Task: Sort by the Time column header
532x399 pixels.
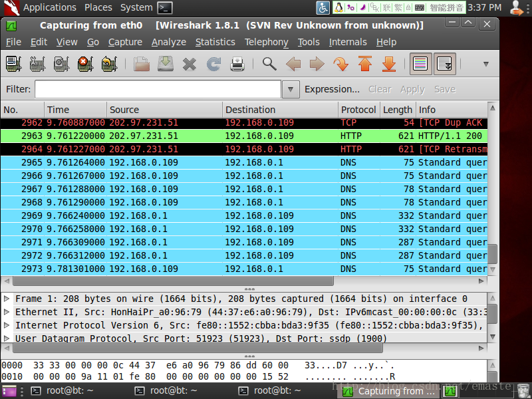Action: tap(76, 110)
